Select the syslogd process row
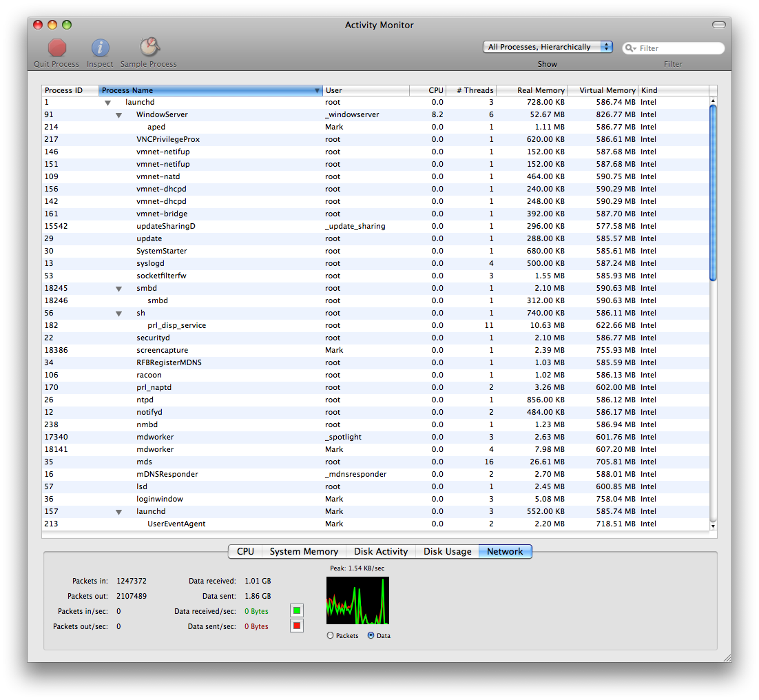The image size is (759, 700). coord(375,263)
